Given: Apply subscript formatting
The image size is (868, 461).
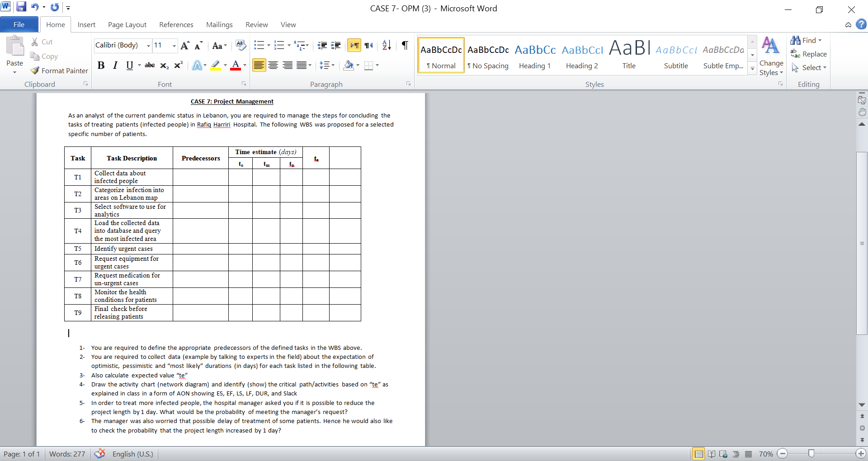Looking at the screenshot, I should click(163, 66).
